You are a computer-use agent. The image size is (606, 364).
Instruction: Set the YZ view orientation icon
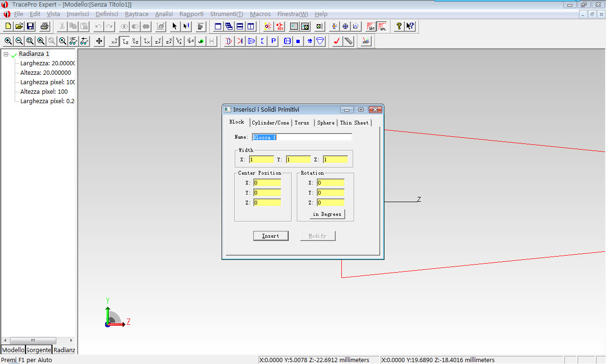point(125,41)
